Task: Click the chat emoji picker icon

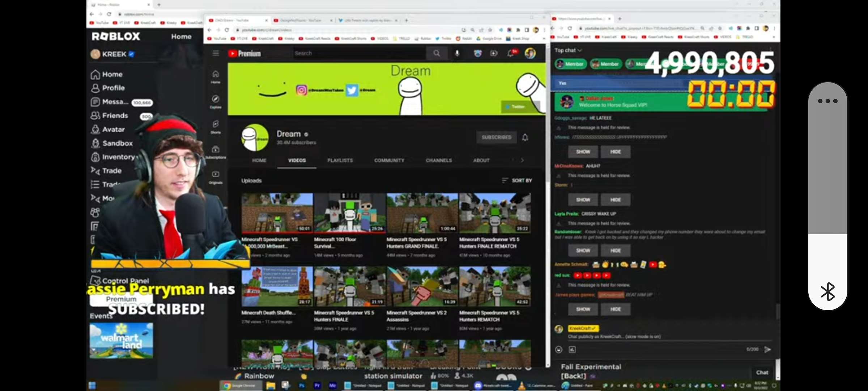Action: click(559, 349)
